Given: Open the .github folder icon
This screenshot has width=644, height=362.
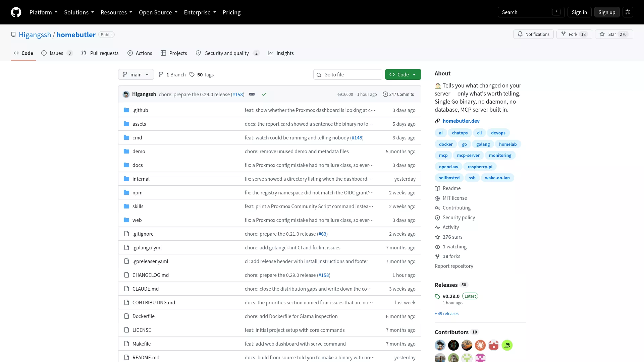Looking at the screenshot, I should coord(126,110).
